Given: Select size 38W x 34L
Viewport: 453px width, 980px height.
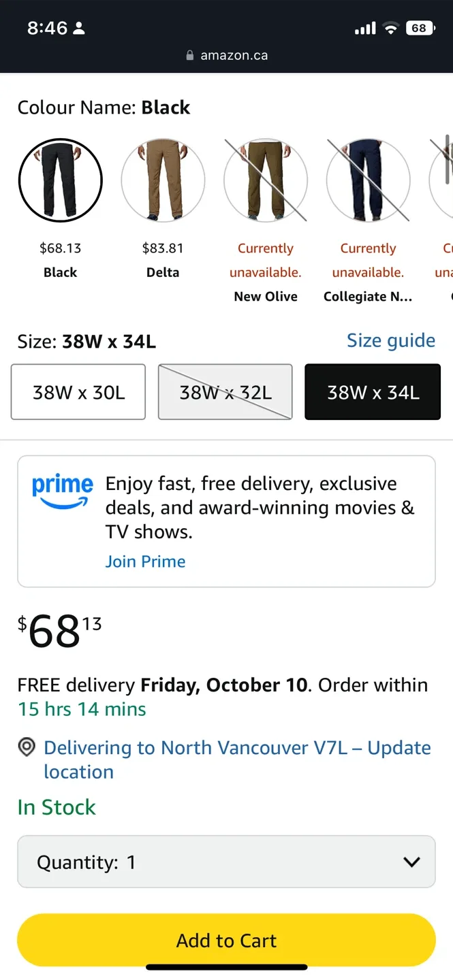Looking at the screenshot, I should (373, 392).
